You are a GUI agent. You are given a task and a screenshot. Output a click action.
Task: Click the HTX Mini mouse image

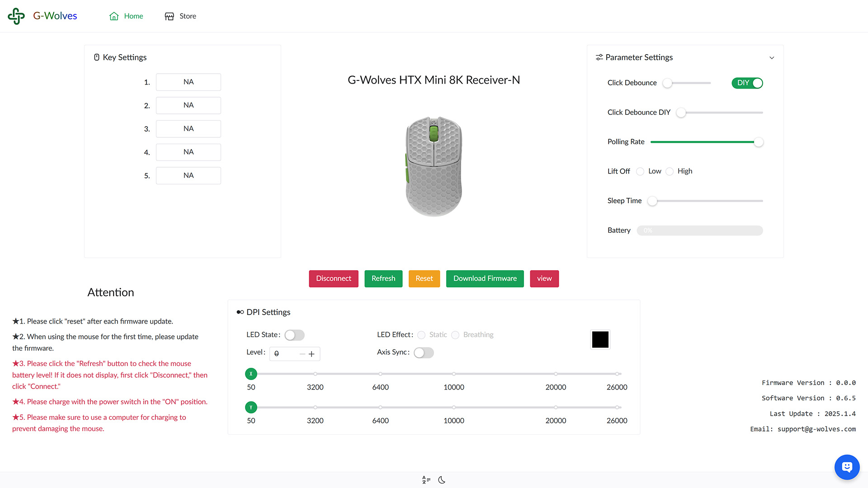434,166
